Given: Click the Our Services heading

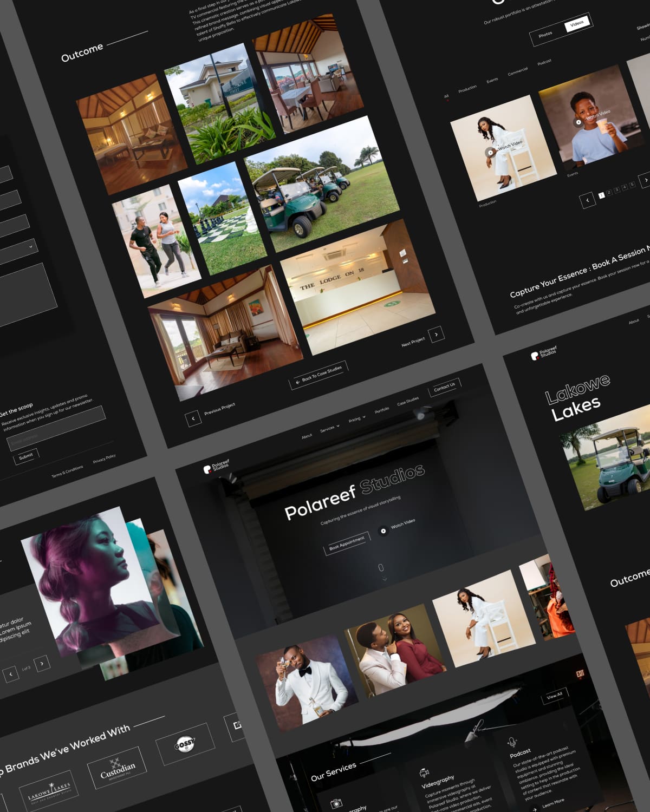Looking at the screenshot, I should click(334, 772).
